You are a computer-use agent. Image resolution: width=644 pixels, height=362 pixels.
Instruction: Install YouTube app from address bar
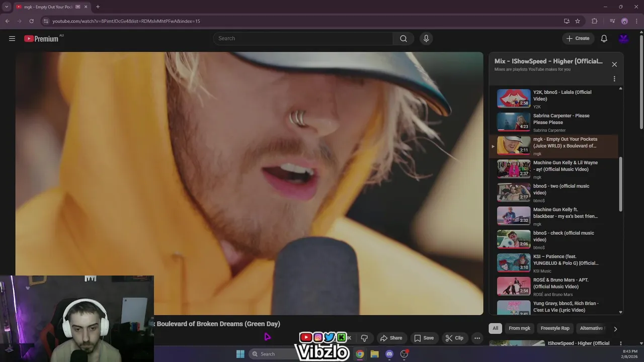pyautogui.click(x=567, y=21)
